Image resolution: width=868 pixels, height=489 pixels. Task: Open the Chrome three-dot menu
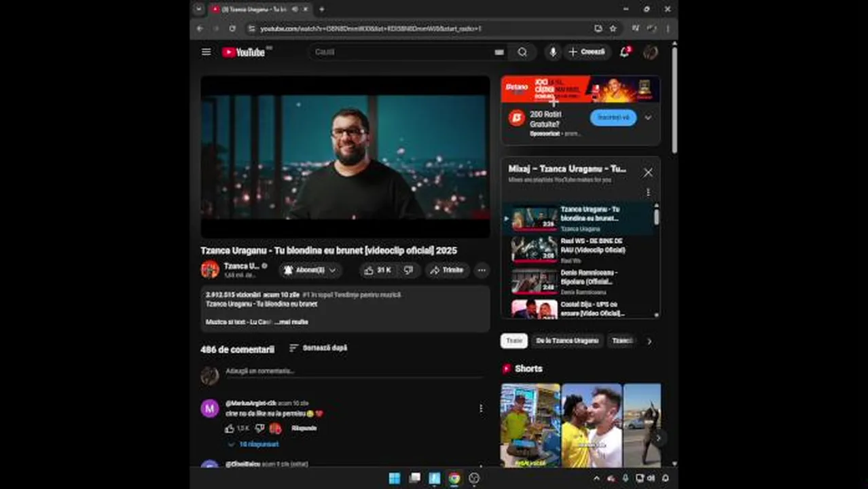coord(668,29)
